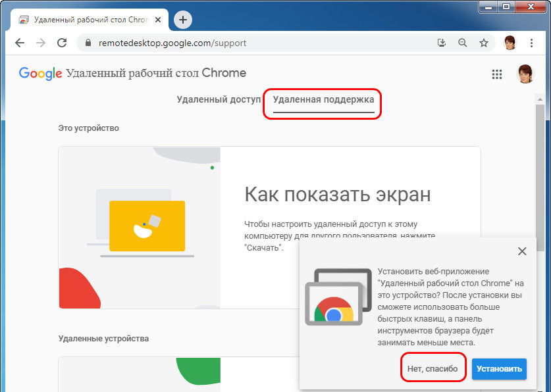Open the zoom magnifier in address bar

point(462,43)
